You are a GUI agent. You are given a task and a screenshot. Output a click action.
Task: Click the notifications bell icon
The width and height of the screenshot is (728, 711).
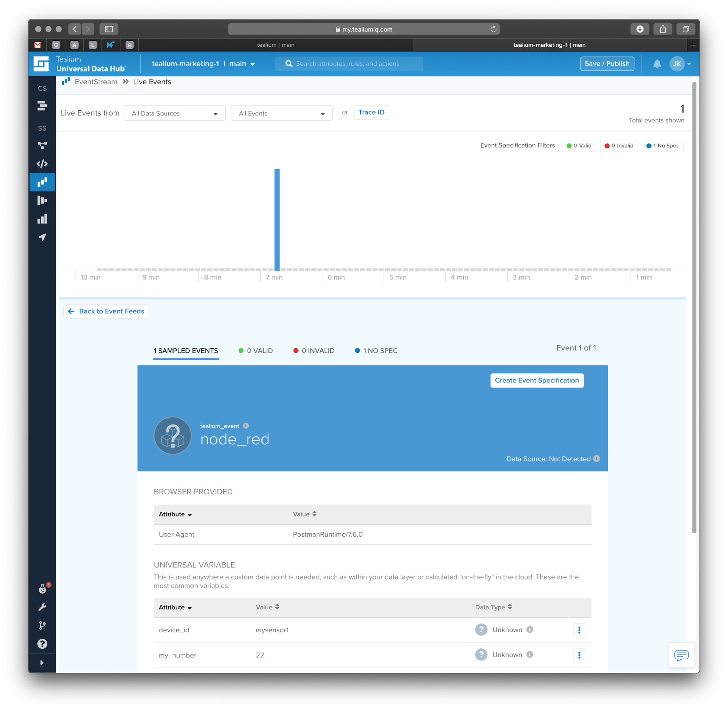(x=657, y=64)
